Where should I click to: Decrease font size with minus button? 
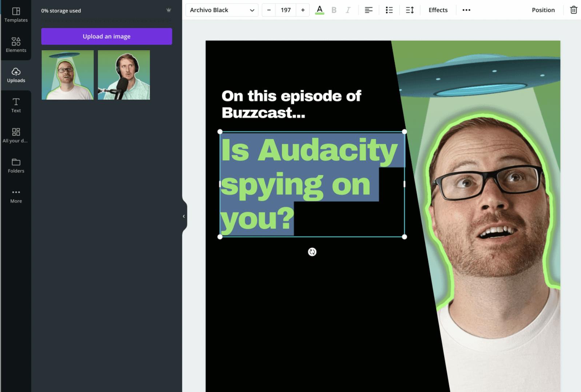269,10
